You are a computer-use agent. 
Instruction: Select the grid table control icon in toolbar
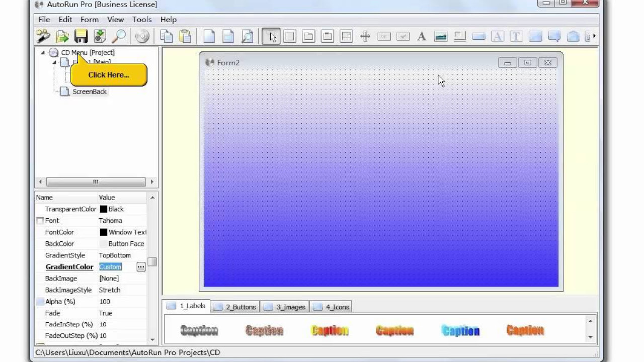[346, 36]
